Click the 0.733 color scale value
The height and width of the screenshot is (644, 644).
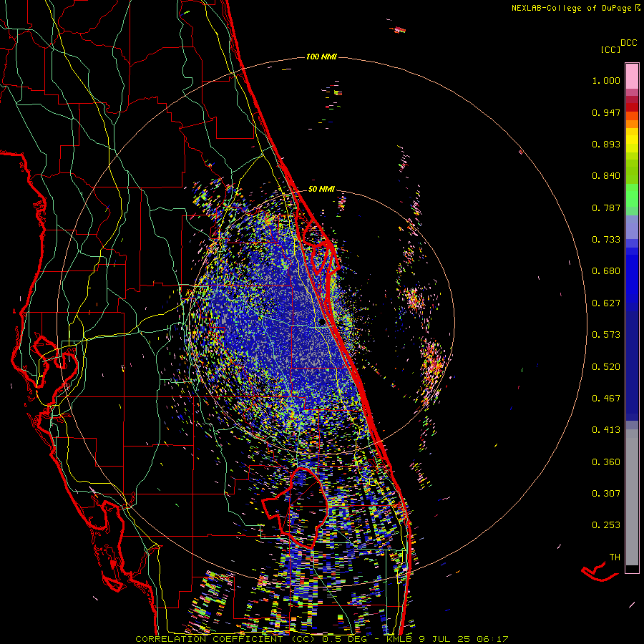(x=606, y=240)
